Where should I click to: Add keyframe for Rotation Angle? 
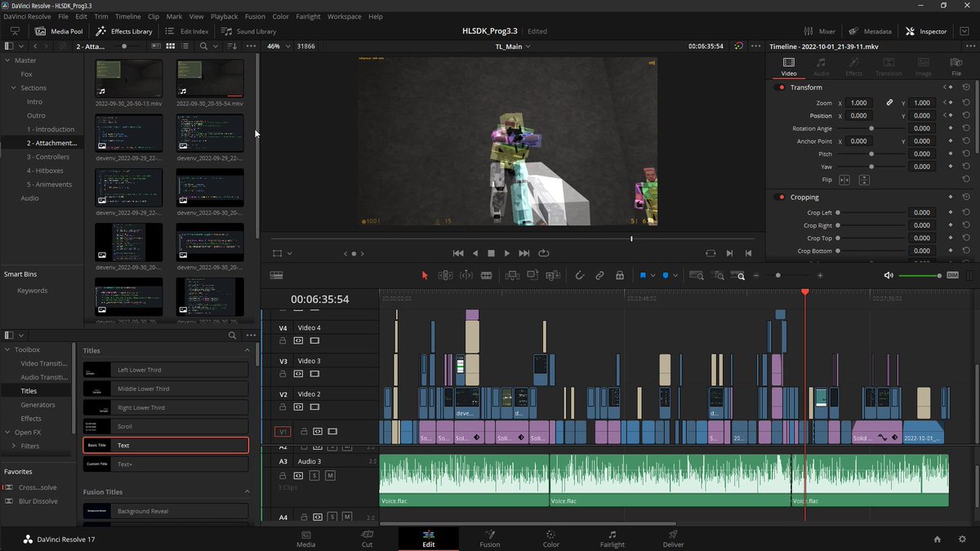coord(951,129)
